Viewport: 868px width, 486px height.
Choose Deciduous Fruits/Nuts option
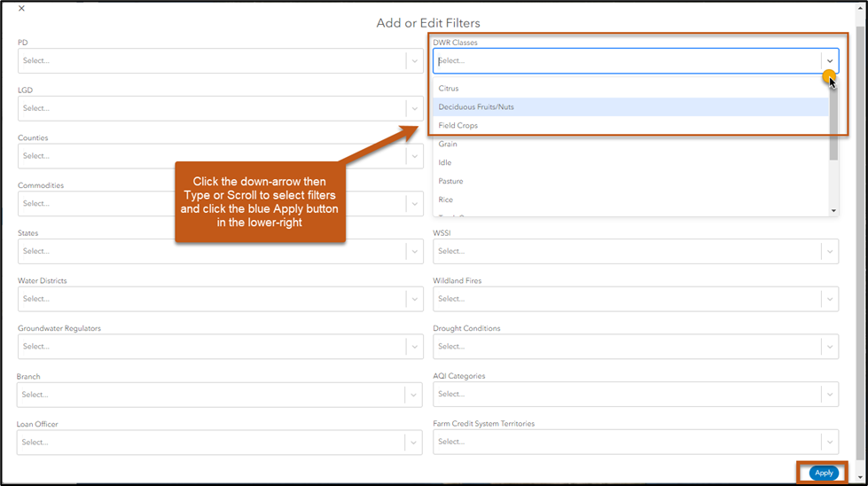476,107
